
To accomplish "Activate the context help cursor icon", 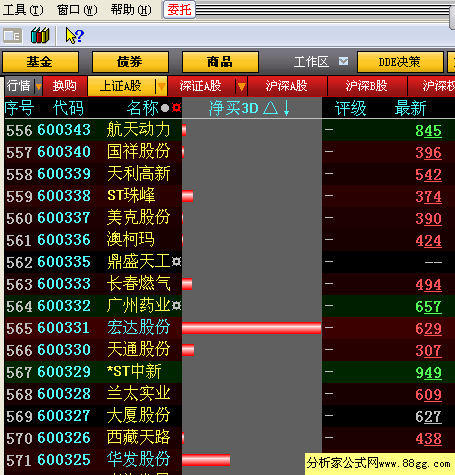I will [75, 36].
